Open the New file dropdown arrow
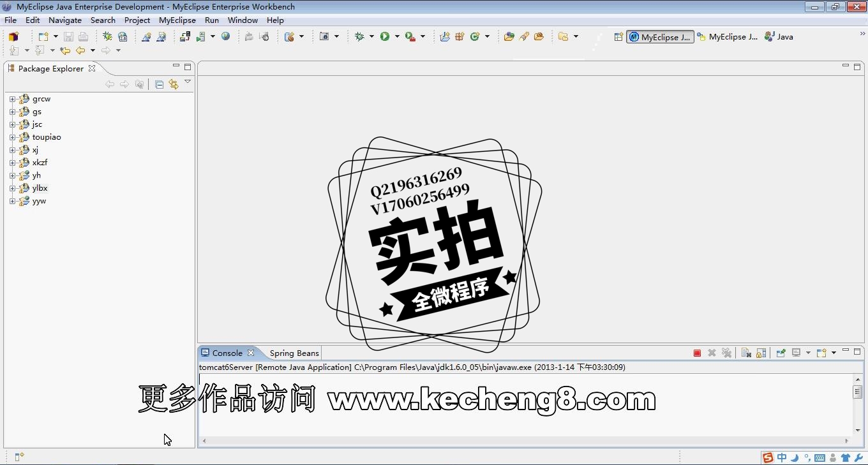This screenshot has height=465, width=868. pyautogui.click(x=56, y=37)
